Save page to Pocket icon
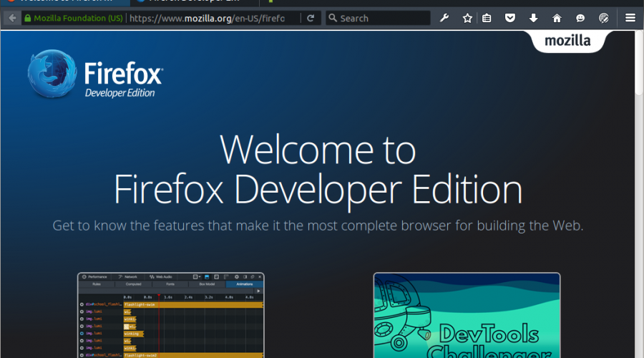Image resolution: width=644 pixels, height=358 pixels. tap(510, 18)
